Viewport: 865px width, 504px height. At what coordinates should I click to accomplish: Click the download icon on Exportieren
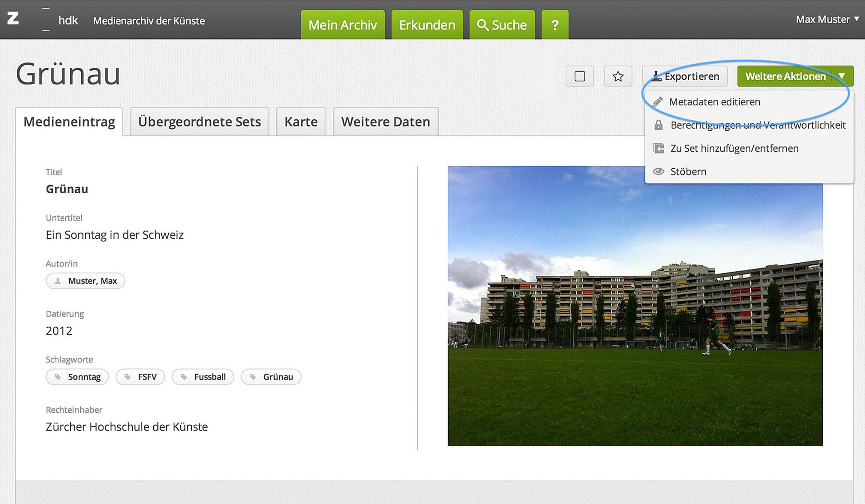[656, 76]
